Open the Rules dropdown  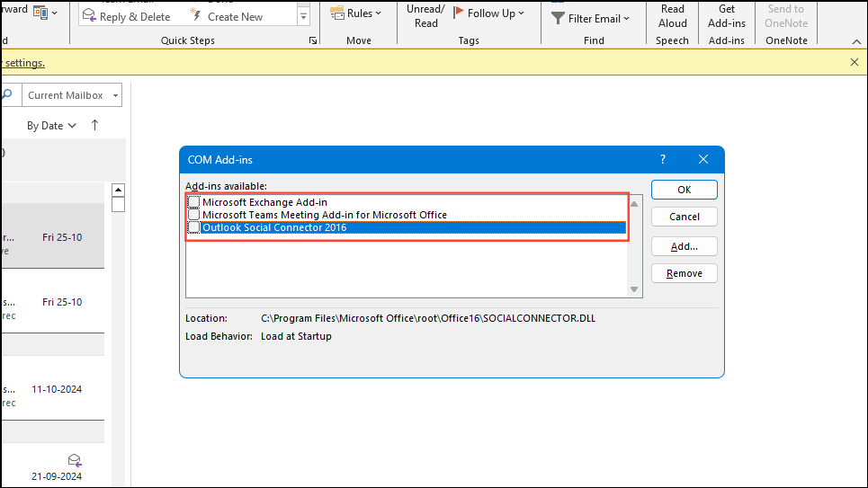pos(356,13)
